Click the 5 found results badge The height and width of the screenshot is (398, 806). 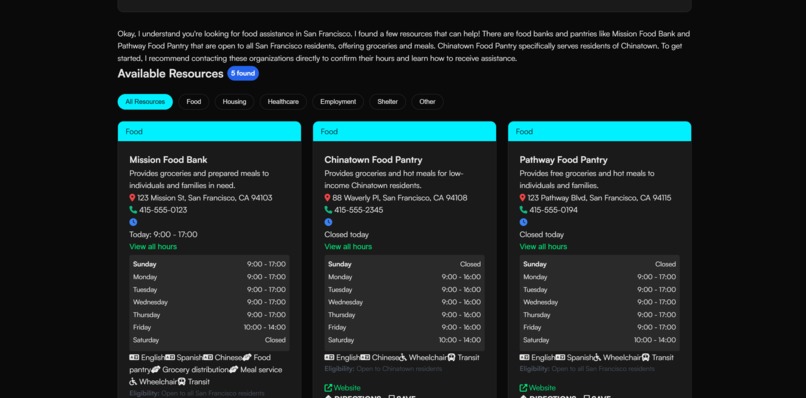click(243, 74)
